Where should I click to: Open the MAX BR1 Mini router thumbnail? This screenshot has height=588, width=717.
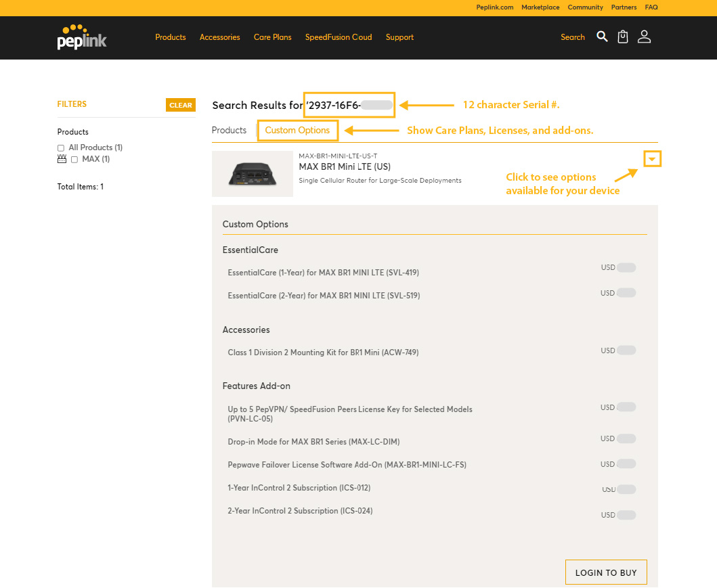(253, 174)
